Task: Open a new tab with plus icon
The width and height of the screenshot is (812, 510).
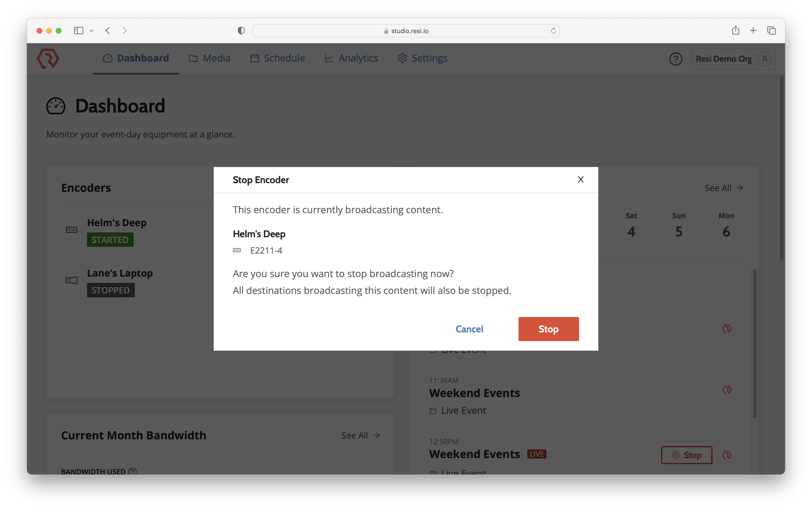Action: (x=753, y=31)
